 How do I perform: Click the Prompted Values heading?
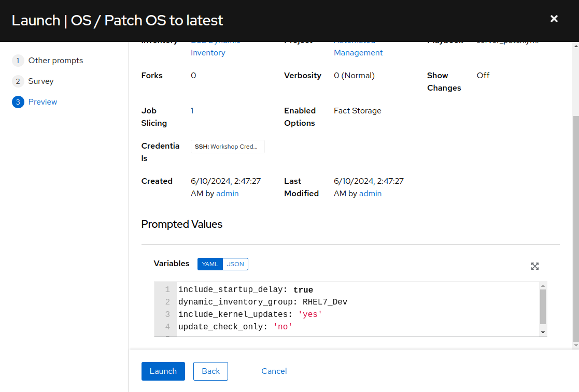[x=181, y=224]
